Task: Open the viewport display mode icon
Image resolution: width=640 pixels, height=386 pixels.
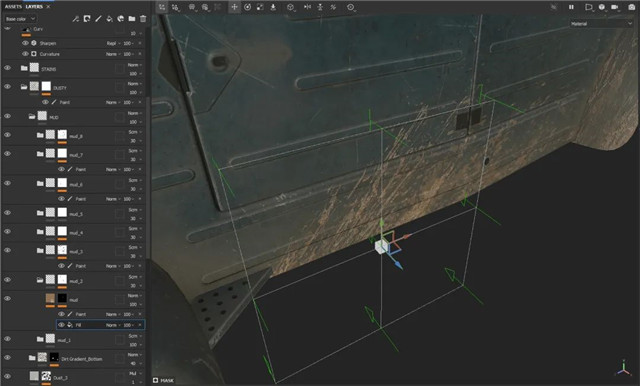Action: 589,7
